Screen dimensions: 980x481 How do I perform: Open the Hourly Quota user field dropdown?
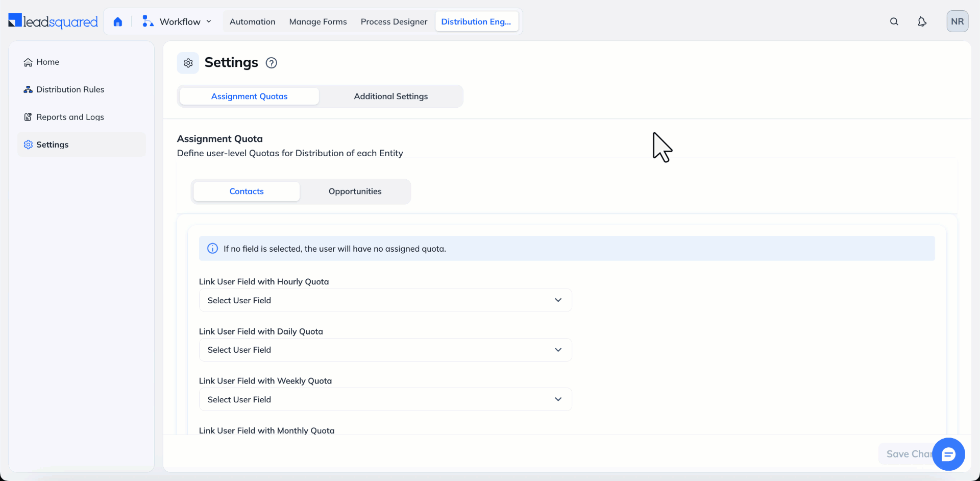point(385,300)
